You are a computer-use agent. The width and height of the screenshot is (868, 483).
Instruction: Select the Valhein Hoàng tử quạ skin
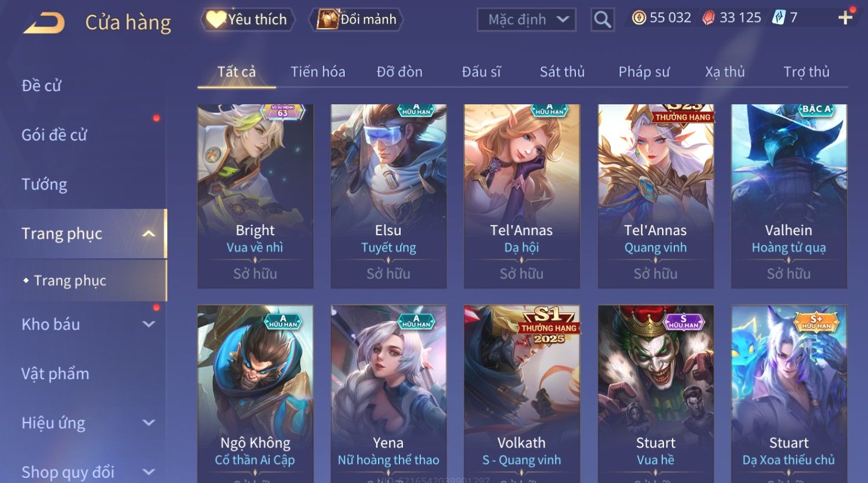[x=789, y=196]
